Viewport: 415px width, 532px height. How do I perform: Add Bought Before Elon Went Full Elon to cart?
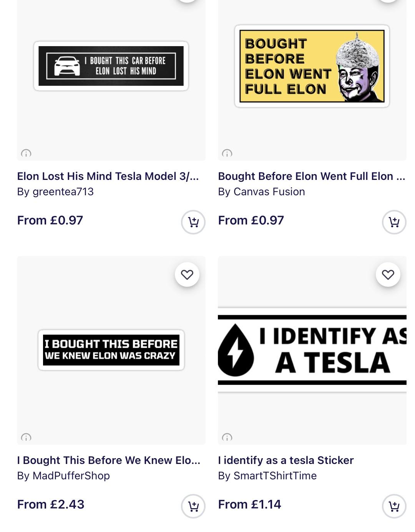pos(394,222)
